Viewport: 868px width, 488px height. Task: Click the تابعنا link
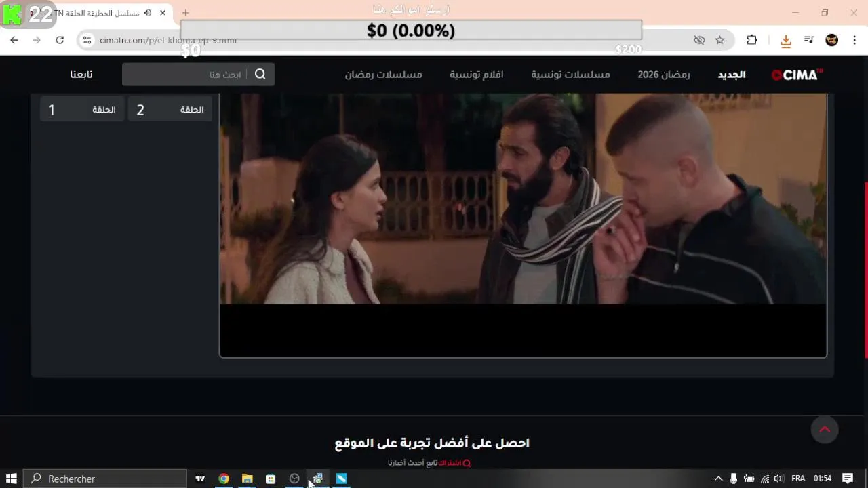click(x=81, y=75)
